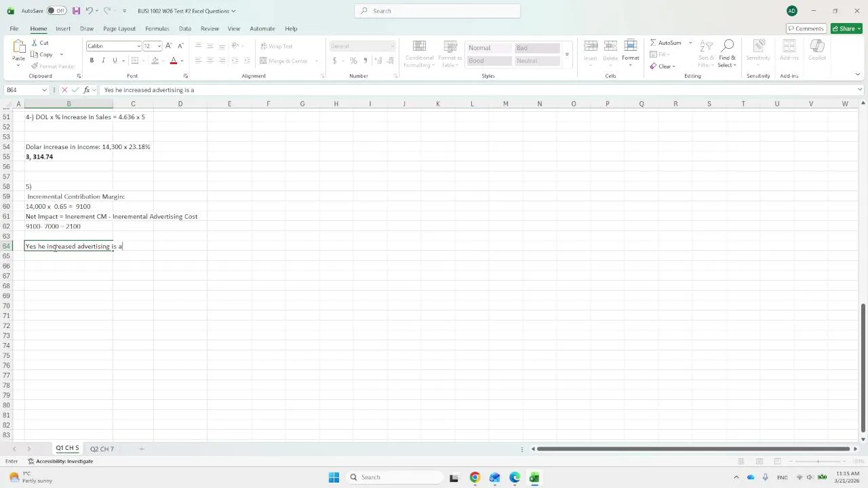This screenshot has width=868, height=488.
Task: Select the Q1 CH 5 sheet tab
Action: 67,449
